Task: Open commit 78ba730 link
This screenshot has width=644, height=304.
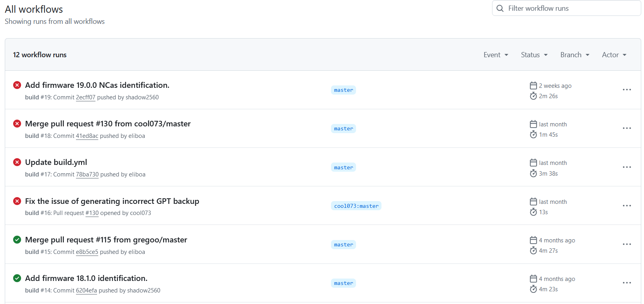Action: point(87,174)
